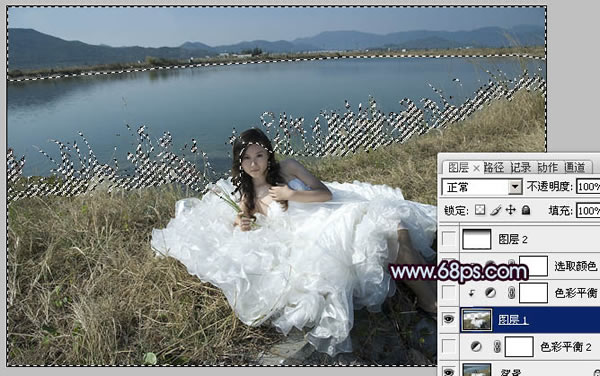Click the 不透明度 opacity value field
This screenshot has width=600, height=376.
click(x=588, y=187)
